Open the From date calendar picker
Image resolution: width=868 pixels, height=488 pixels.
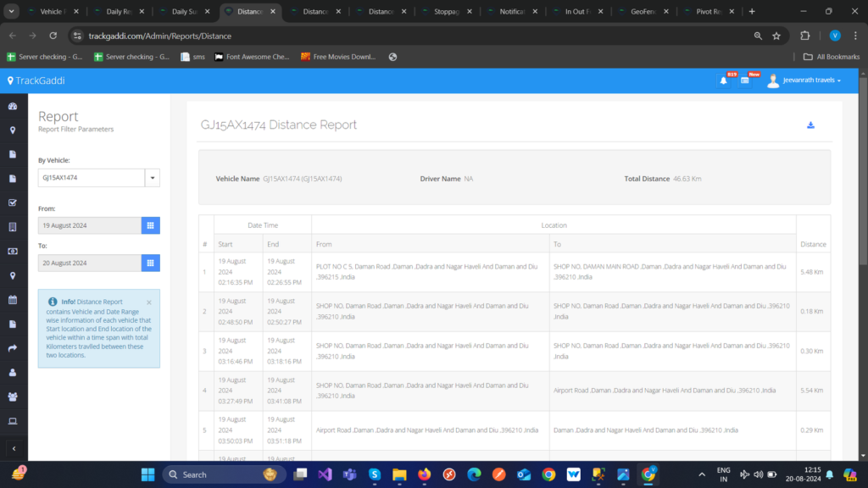point(151,225)
